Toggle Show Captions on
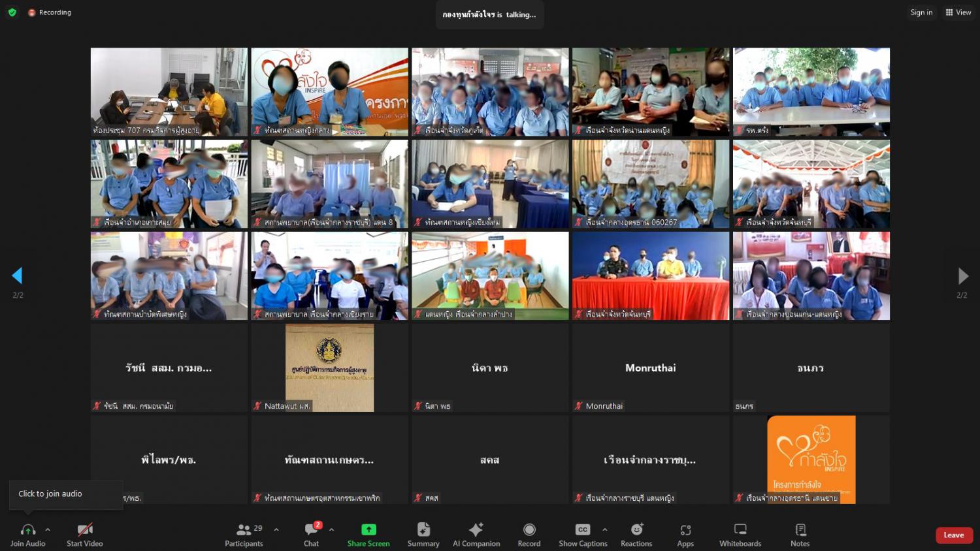The width and height of the screenshot is (980, 551). tap(583, 535)
